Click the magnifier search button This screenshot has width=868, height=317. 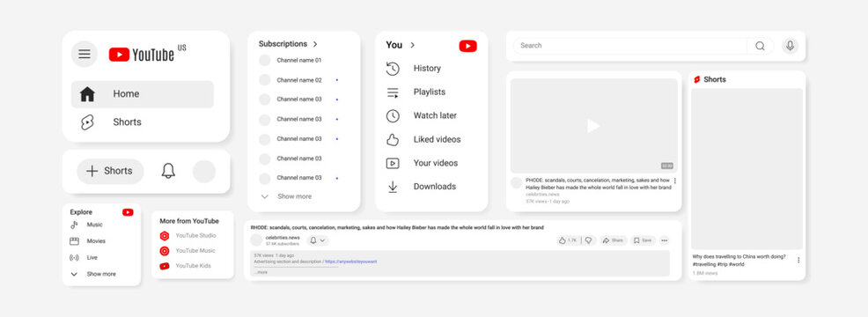(761, 46)
